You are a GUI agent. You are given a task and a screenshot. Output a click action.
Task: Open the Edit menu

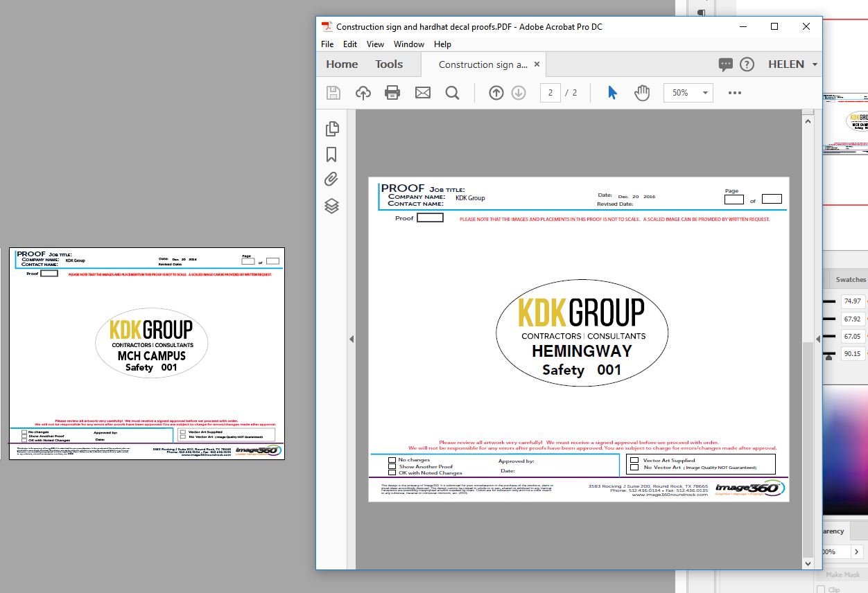[x=350, y=44]
